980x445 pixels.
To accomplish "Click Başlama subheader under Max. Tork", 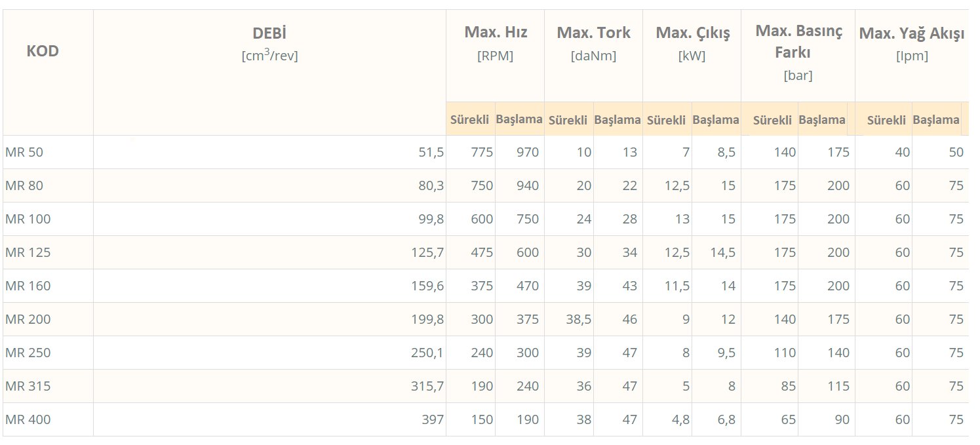I will click(x=617, y=120).
